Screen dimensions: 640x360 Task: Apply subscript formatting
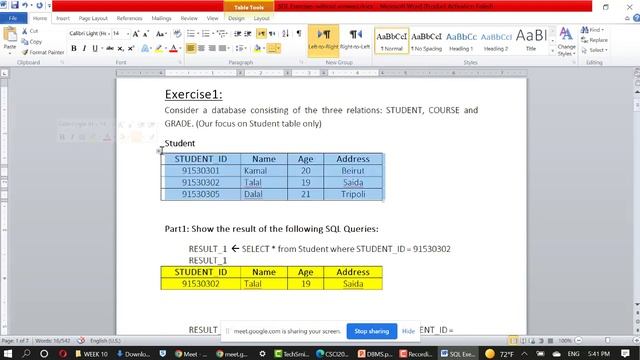pos(120,48)
